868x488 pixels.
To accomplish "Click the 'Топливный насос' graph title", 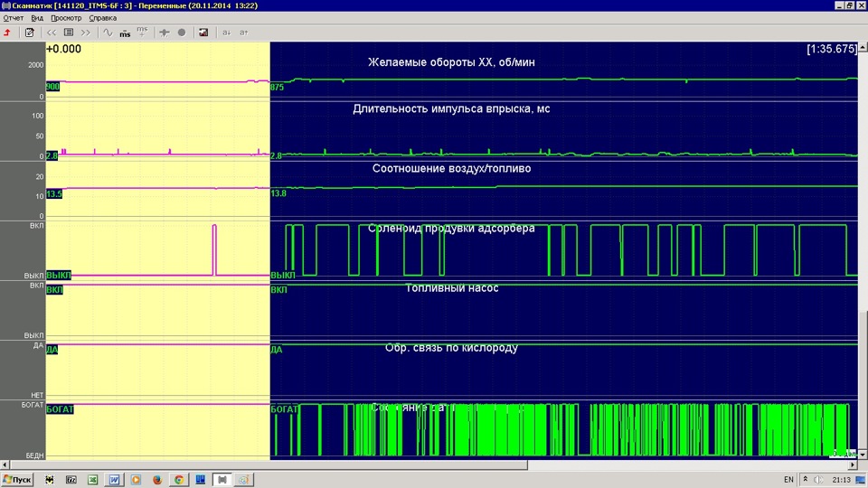I will (452, 288).
